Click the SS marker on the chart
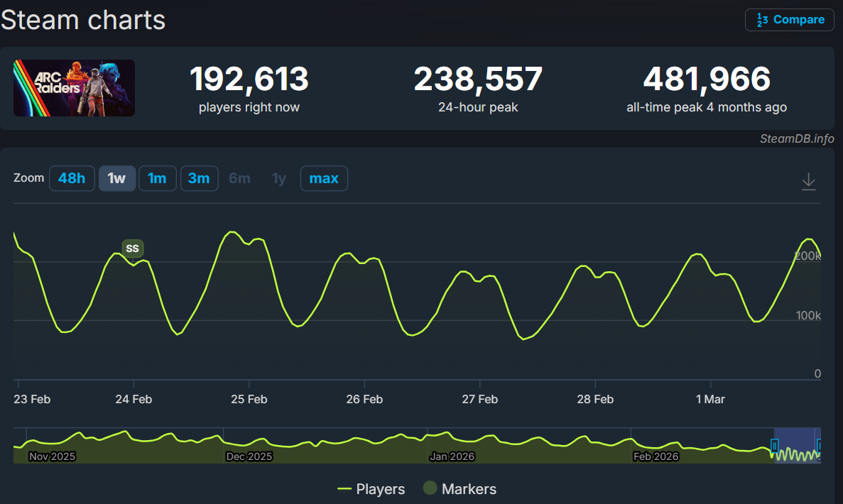The width and height of the screenshot is (843, 504). [132, 248]
